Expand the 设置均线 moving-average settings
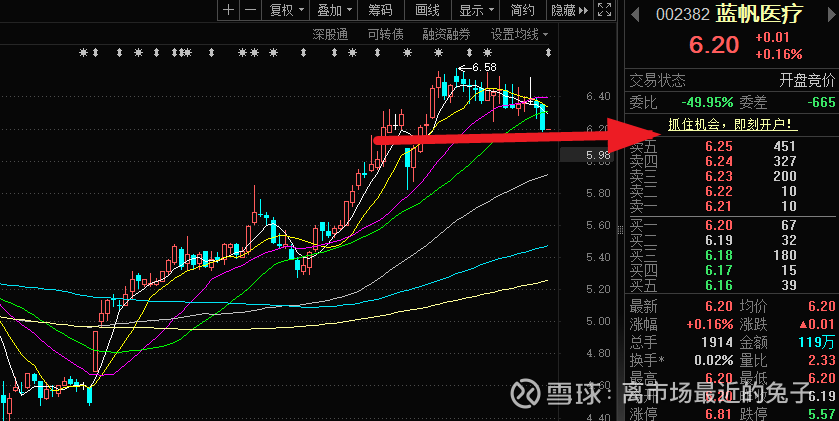Screen dimensions: 839x421 pyautogui.click(x=520, y=35)
